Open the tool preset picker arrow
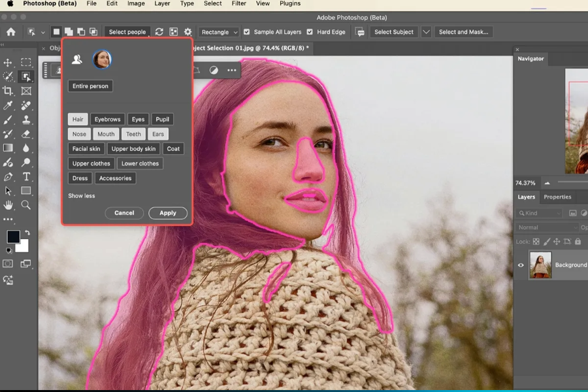Image resolution: width=588 pixels, height=392 pixels. click(42, 32)
